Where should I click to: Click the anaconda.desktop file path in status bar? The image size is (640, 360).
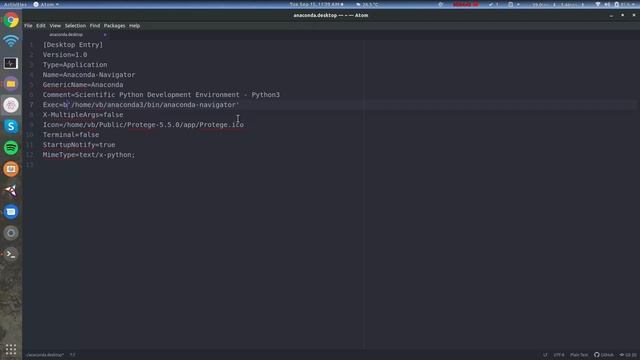45,355
